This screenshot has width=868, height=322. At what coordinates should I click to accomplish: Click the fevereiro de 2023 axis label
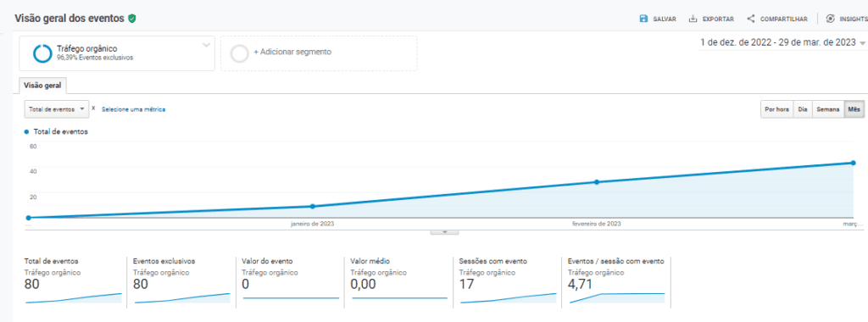[x=597, y=224]
